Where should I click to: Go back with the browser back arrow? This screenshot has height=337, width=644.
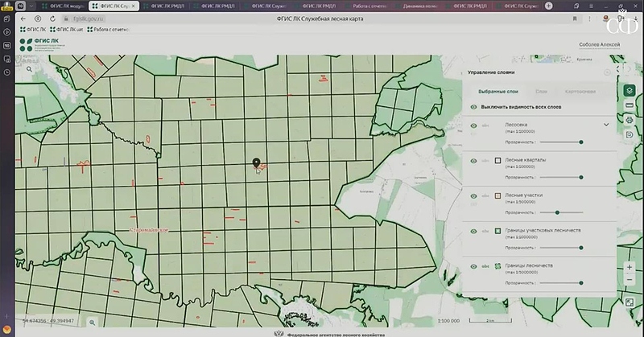[23, 18]
